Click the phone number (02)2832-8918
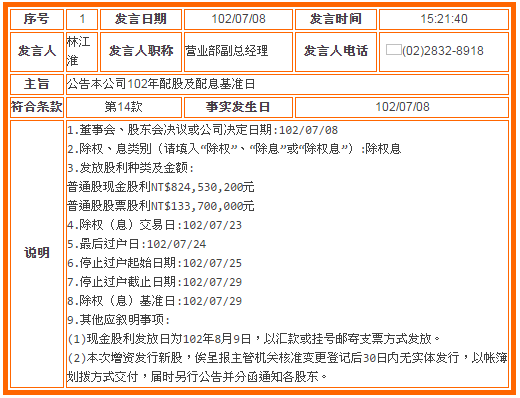The width and height of the screenshot is (520, 398). pyautogui.click(x=443, y=51)
